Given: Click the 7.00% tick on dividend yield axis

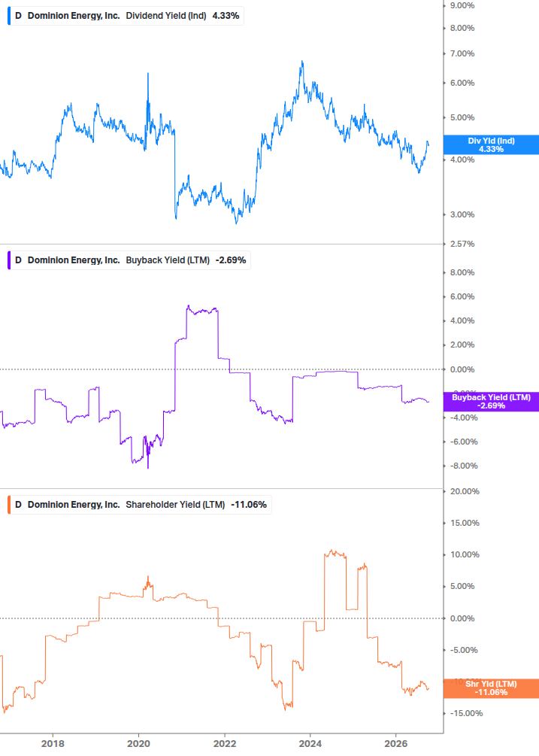Looking at the screenshot, I should click(x=462, y=53).
